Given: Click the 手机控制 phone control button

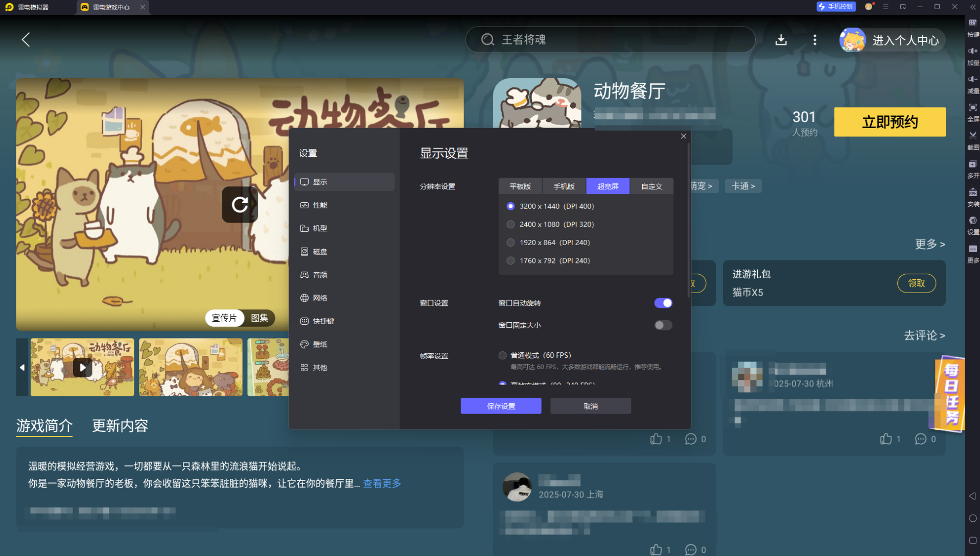Looking at the screenshot, I should pos(836,7).
